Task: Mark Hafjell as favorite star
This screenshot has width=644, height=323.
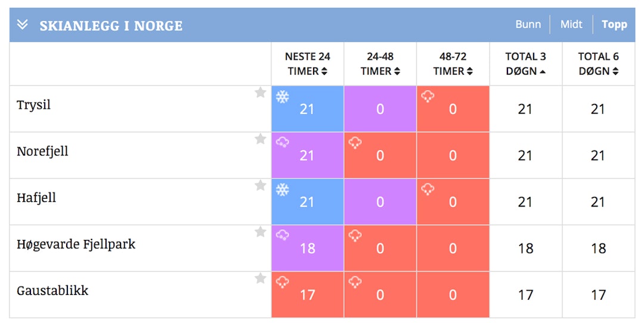Action: click(261, 186)
